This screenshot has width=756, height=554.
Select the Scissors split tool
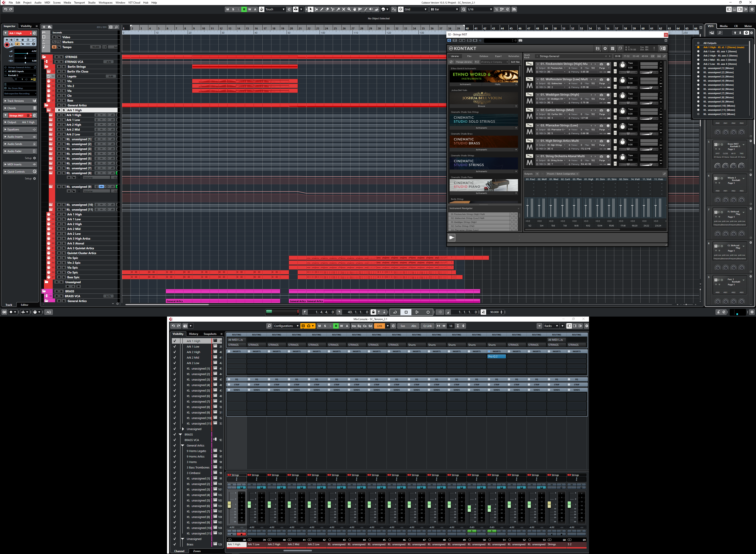333,9
